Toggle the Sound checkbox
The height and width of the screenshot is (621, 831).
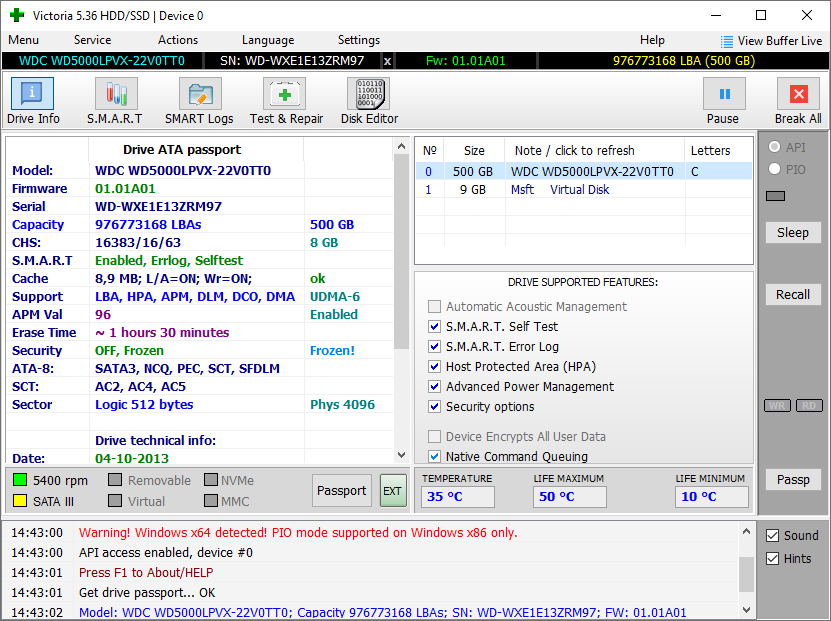[x=773, y=535]
